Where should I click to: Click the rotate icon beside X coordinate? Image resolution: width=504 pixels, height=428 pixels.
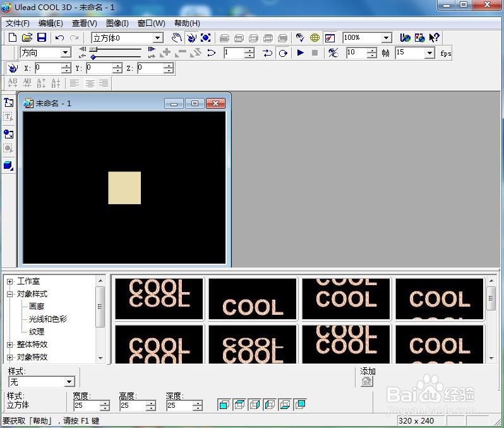point(13,68)
